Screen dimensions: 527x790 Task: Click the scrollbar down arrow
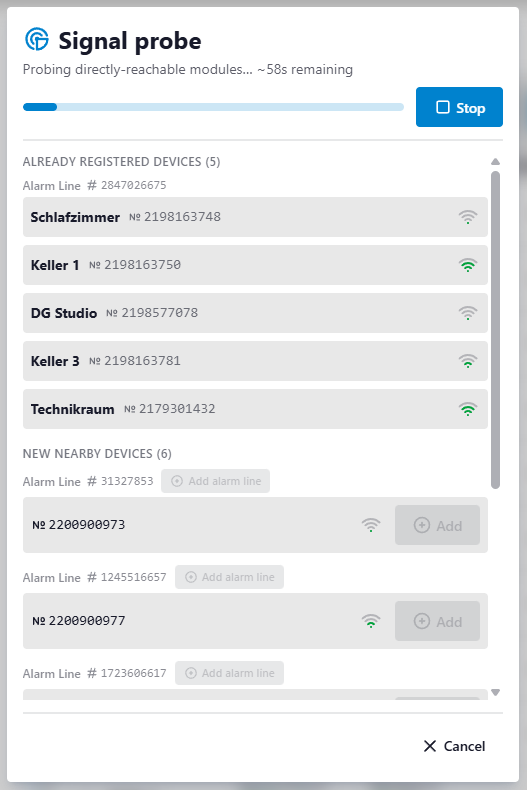click(495, 692)
